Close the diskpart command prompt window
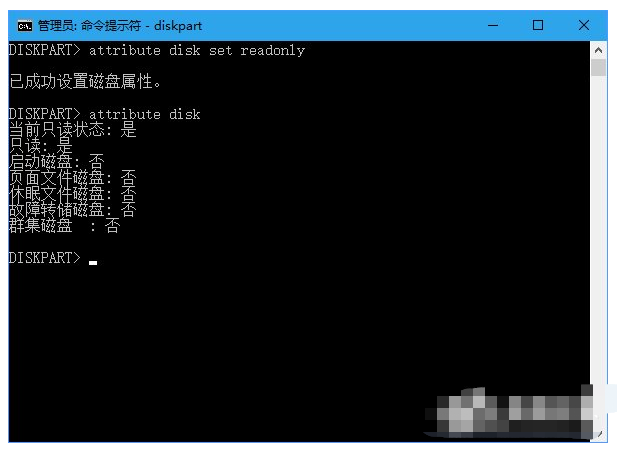The image size is (620, 453). [x=584, y=26]
